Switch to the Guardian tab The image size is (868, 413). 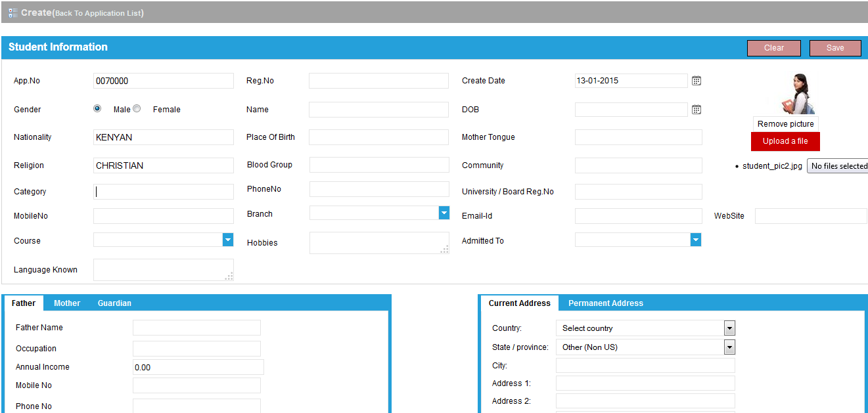point(114,303)
